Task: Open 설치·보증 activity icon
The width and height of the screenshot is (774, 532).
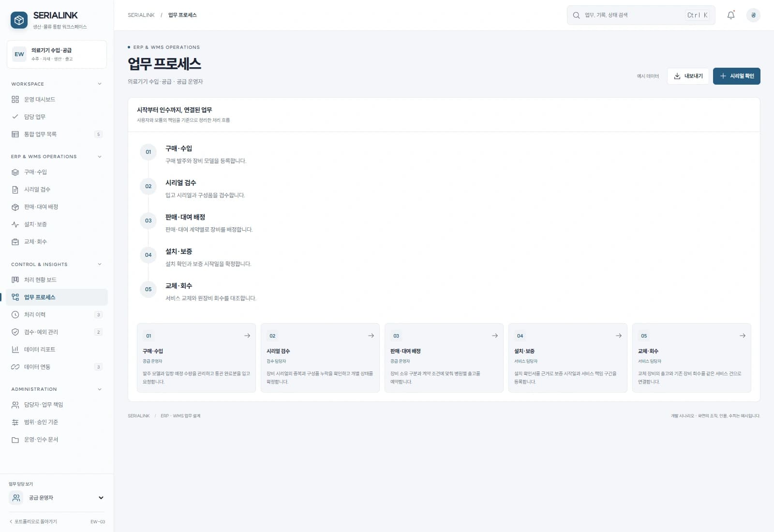Action: click(x=15, y=224)
